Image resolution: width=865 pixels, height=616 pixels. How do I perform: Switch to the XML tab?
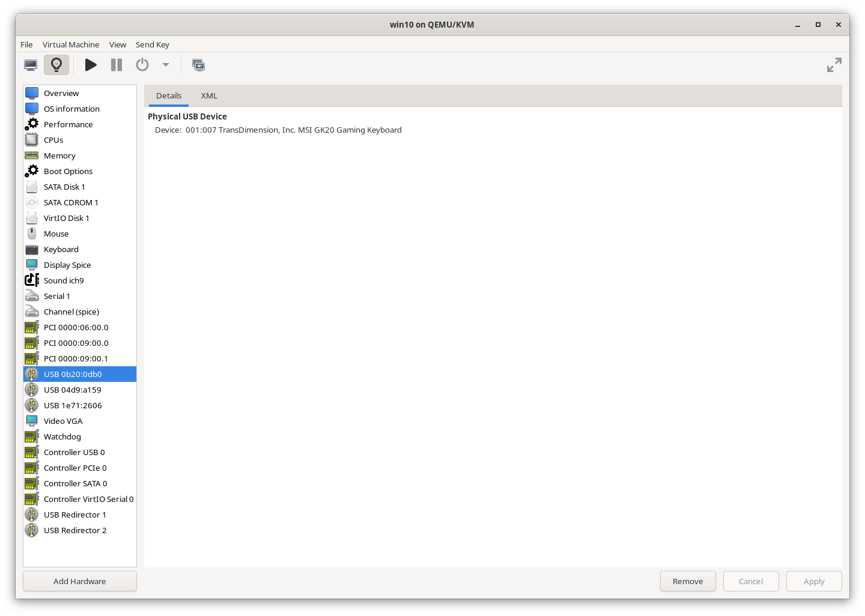[209, 95]
